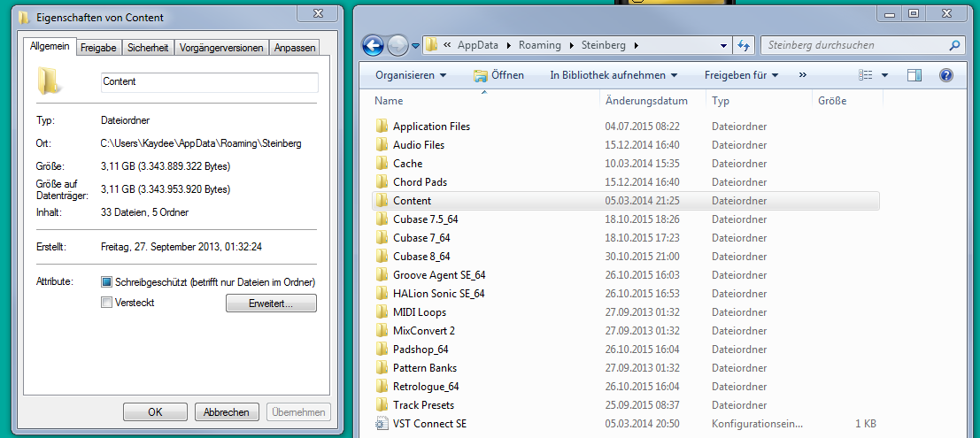
Task: Click the AppData breadcrumb segment
Action: 478,46
